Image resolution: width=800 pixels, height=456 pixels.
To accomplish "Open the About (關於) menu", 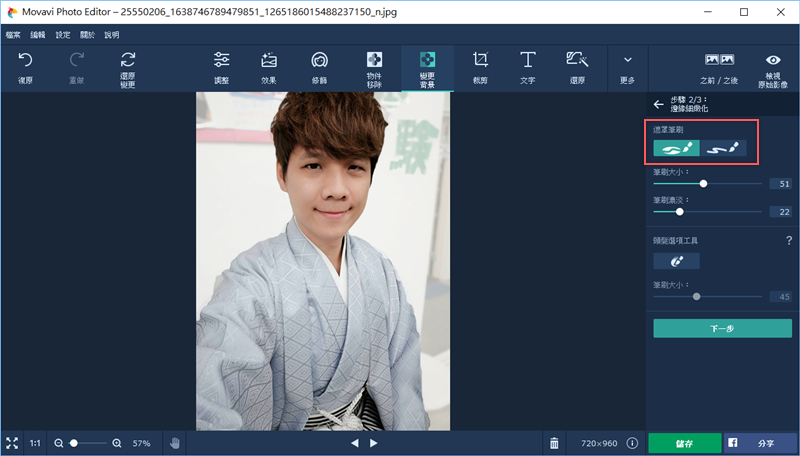I will point(87,35).
